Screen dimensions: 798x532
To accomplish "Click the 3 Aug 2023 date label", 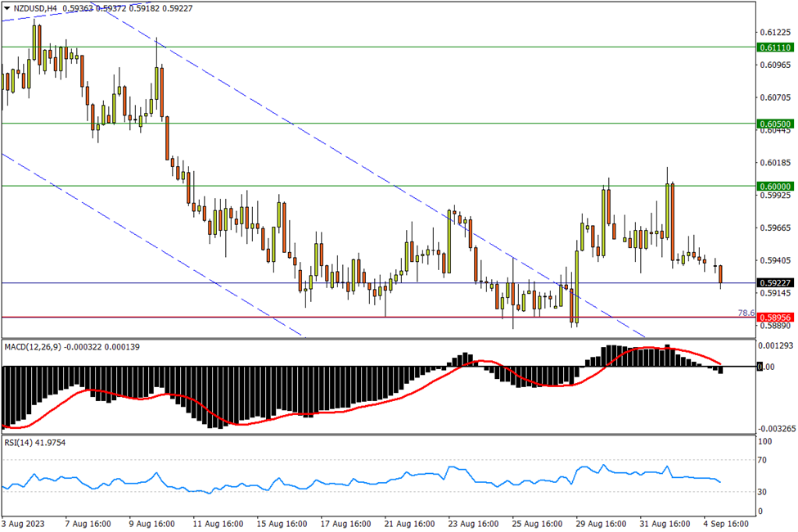I will click(25, 522).
